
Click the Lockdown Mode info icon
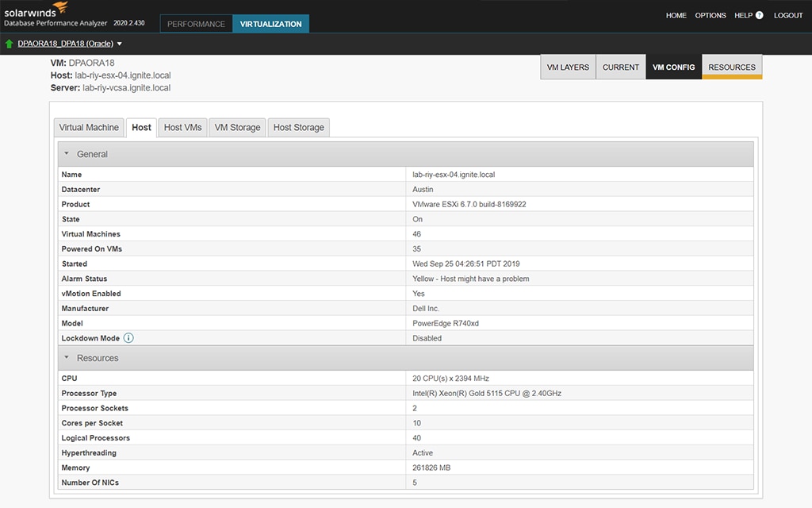[128, 337]
